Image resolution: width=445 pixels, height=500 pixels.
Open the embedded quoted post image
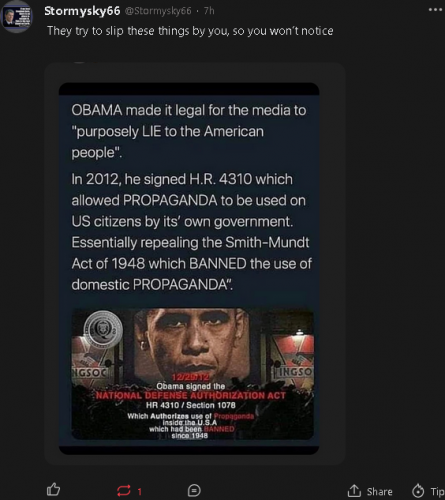click(189, 269)
